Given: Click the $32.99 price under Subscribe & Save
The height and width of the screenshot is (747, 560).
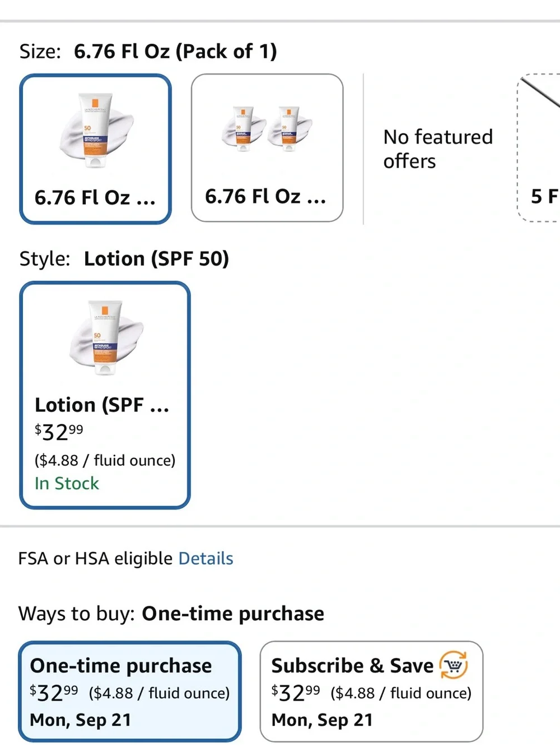Looking at the screenshot, I should tap(296, 693).
